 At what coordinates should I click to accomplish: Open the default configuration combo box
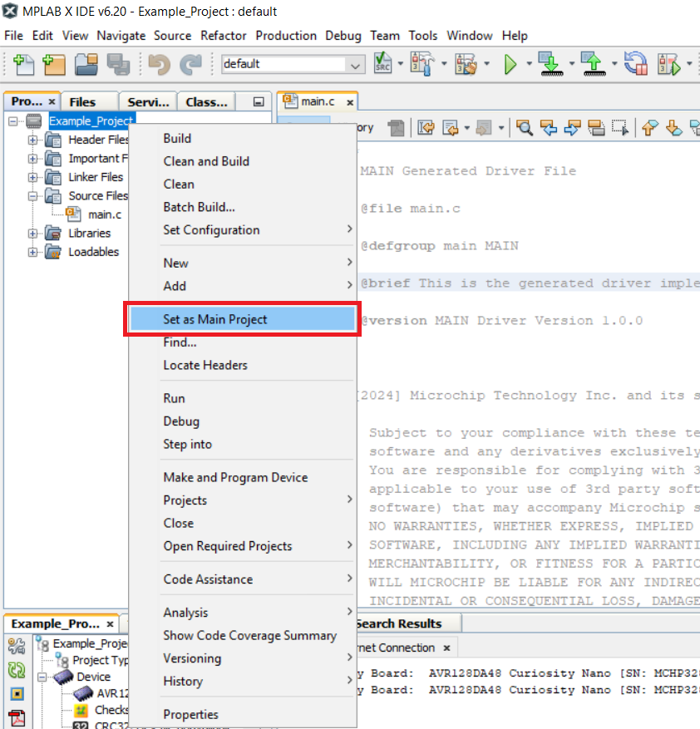pos(293,64)
